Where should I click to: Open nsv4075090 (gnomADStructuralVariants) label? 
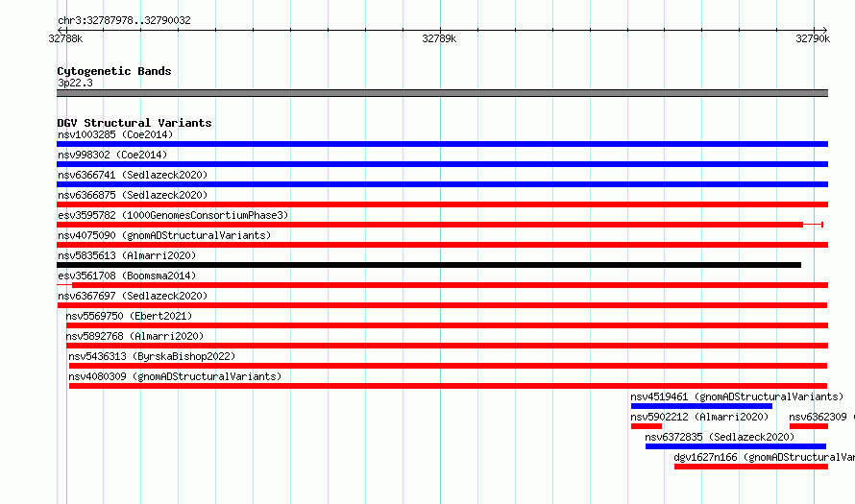pyautogui.click(x=164, y=235)
